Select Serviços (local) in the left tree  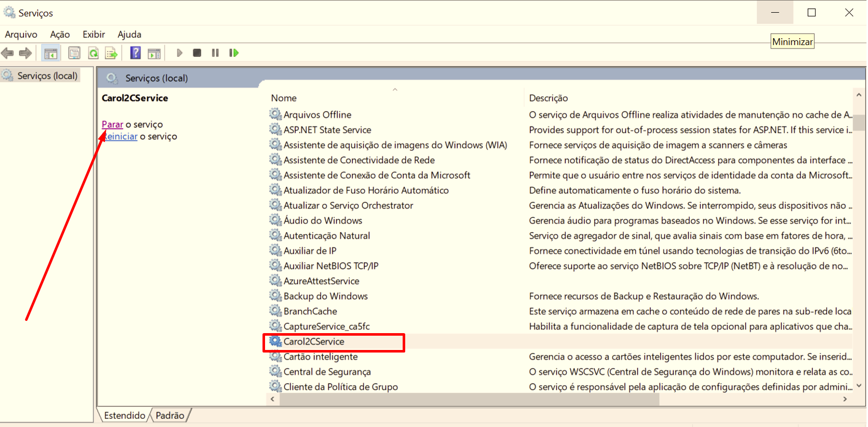[x=47, y=76]
